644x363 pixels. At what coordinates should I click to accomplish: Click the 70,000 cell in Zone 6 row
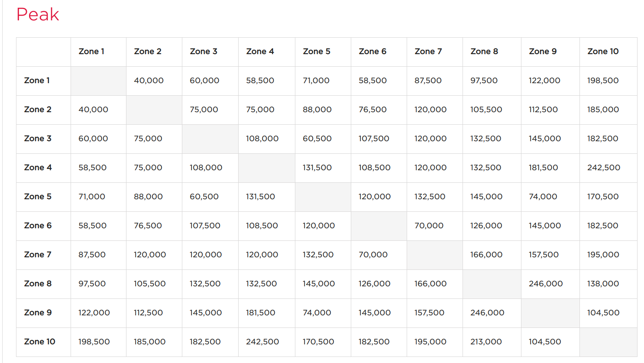tap(429, 226)
